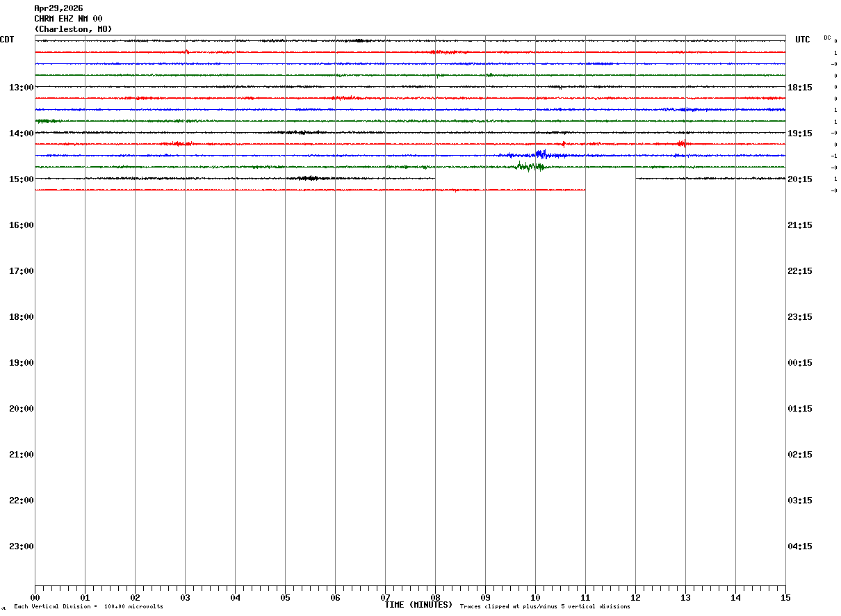Select the 18:00 CDT time label
The width and height of the screenshot is (841, 616).
(x=22, y=316)
